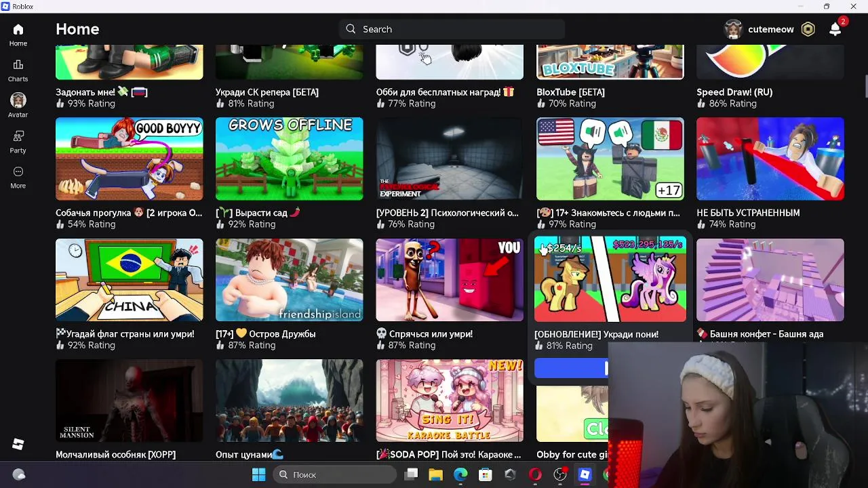The image size is (868, 488).
Task: Click BloxTube [БЕТА] title
Action: pos(570,92)
